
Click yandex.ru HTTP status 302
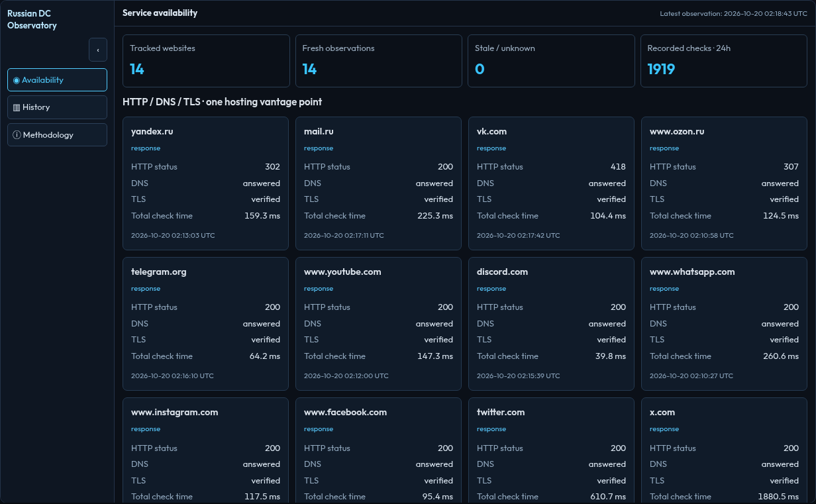pyautogui.click(x=272, y=167)
